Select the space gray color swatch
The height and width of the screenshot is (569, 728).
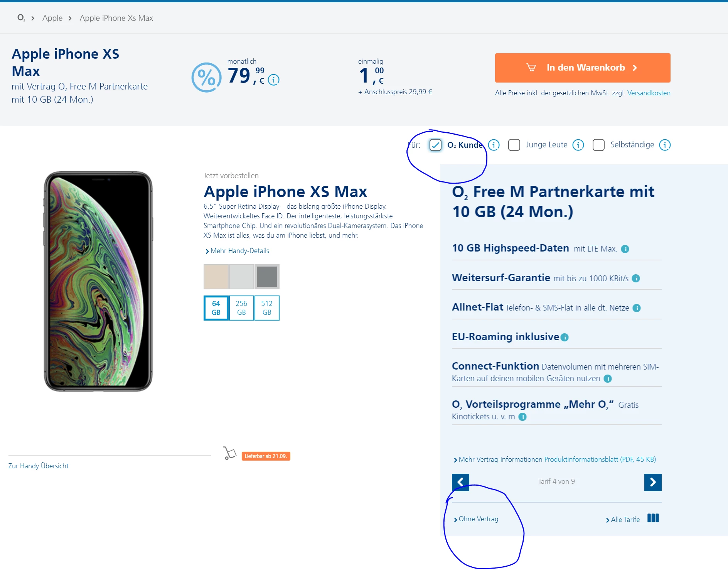(x=267, y=277)
